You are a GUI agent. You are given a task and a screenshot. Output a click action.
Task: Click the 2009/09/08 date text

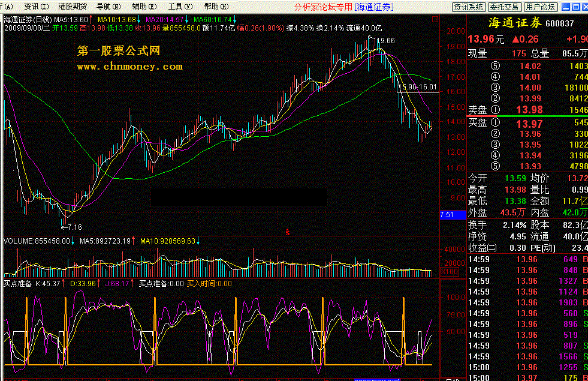tap(23, 28)
